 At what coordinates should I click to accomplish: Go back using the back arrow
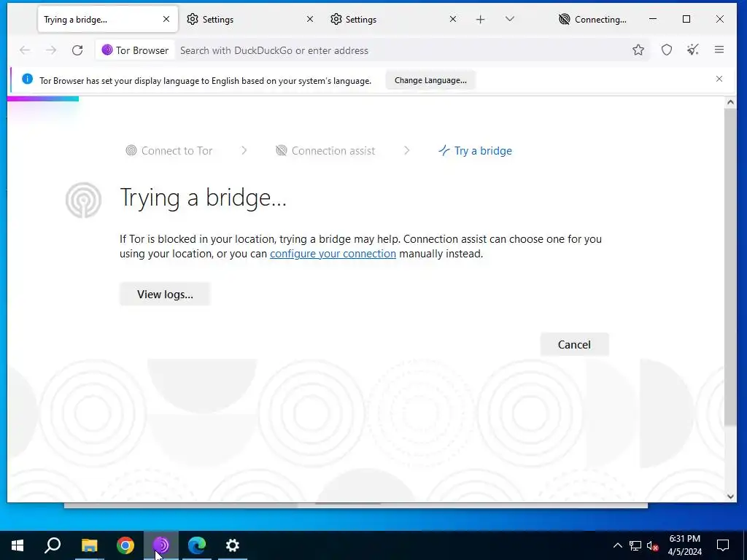tap(25, 50)
